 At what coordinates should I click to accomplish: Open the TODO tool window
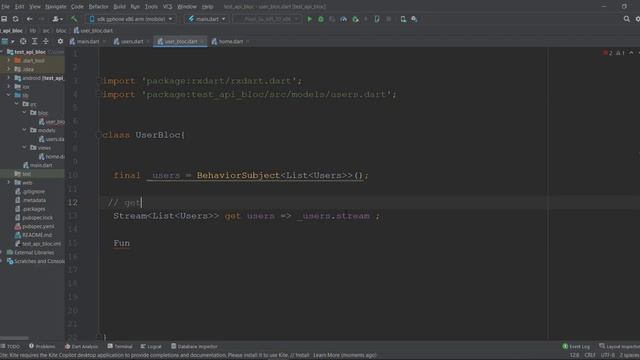(11, 347)
